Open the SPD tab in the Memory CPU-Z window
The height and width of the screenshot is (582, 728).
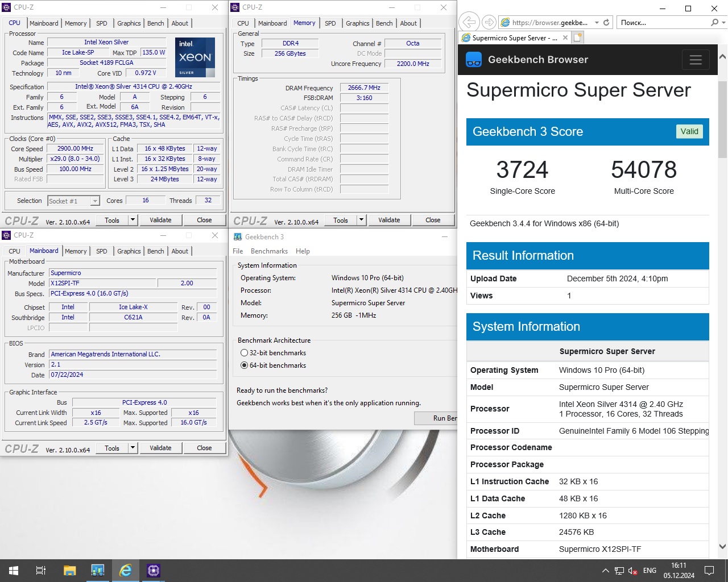[330, 23]
